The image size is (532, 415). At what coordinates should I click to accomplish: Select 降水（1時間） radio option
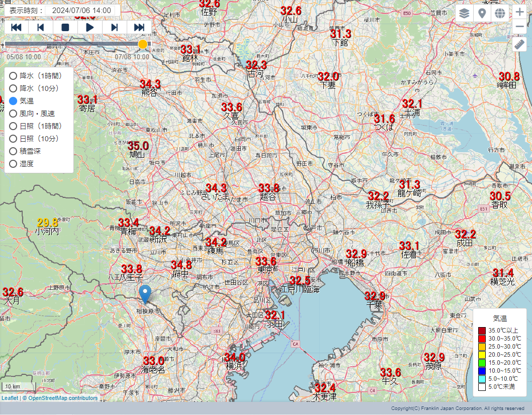point(14,76)
